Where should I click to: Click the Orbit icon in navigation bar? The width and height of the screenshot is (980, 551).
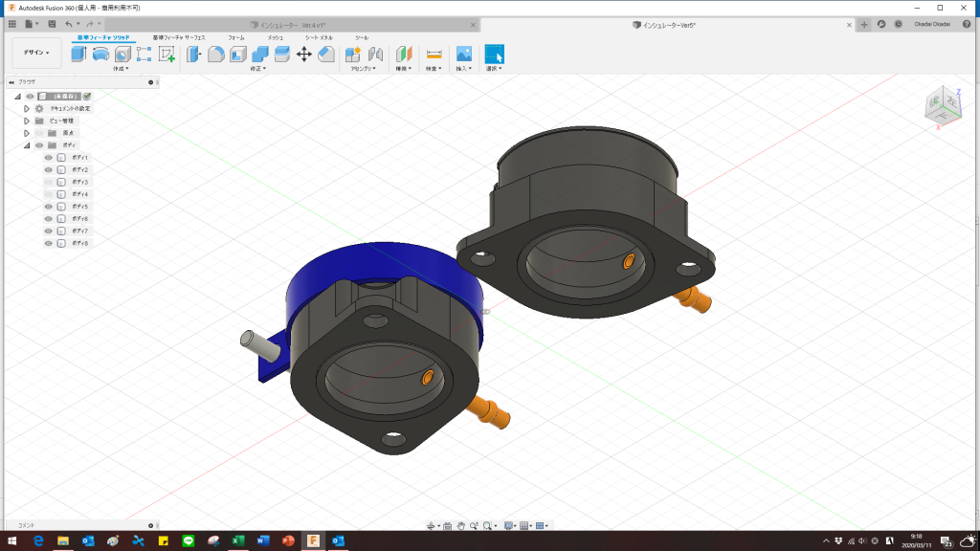click(431, 526)
